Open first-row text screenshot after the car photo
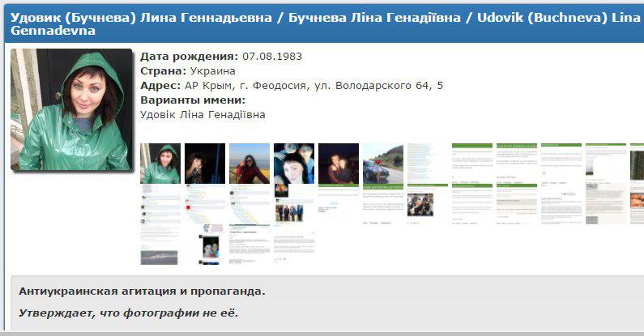 pos(427,164)
